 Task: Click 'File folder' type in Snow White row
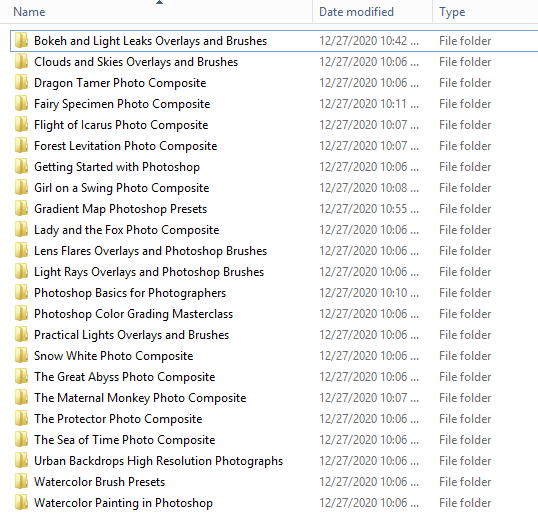tap(465, 356)
